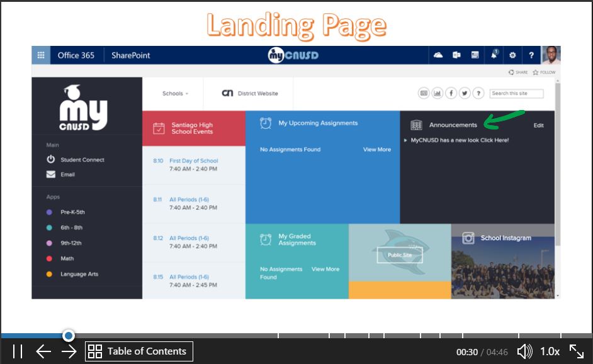
Task: Click the Twitter icon
Action: pyautogui.click(x=465, y=94)
